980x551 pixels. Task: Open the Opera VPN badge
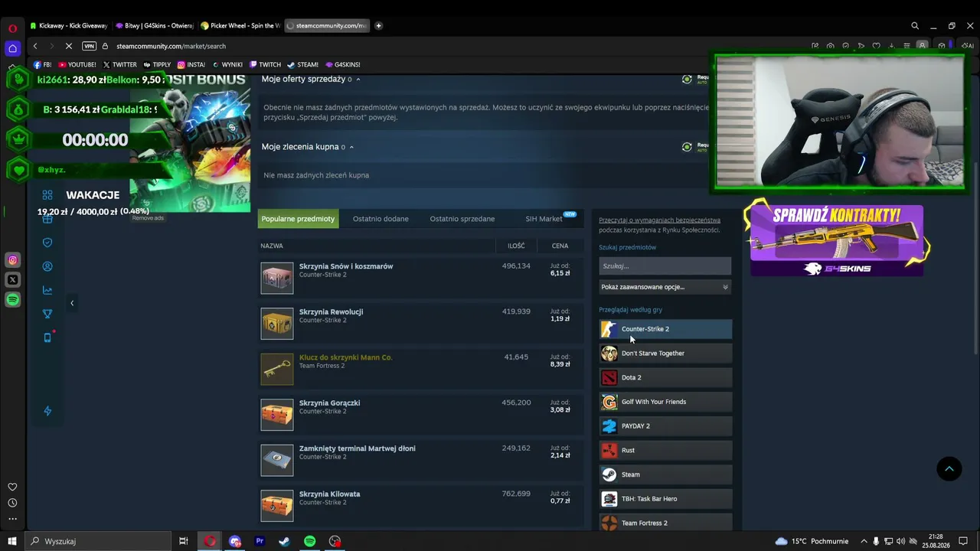pyautogui.click(x=90, y=46)
